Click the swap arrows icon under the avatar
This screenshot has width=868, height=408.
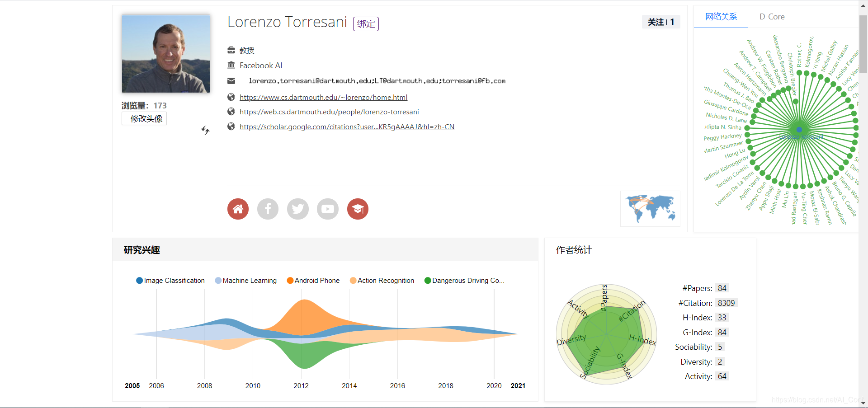(x=205, y=130)
